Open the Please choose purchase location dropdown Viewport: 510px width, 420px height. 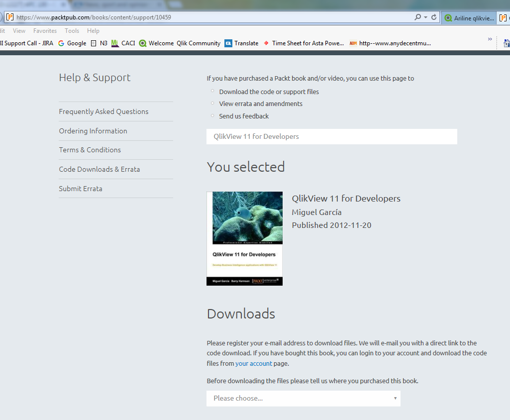coord(304,398)
